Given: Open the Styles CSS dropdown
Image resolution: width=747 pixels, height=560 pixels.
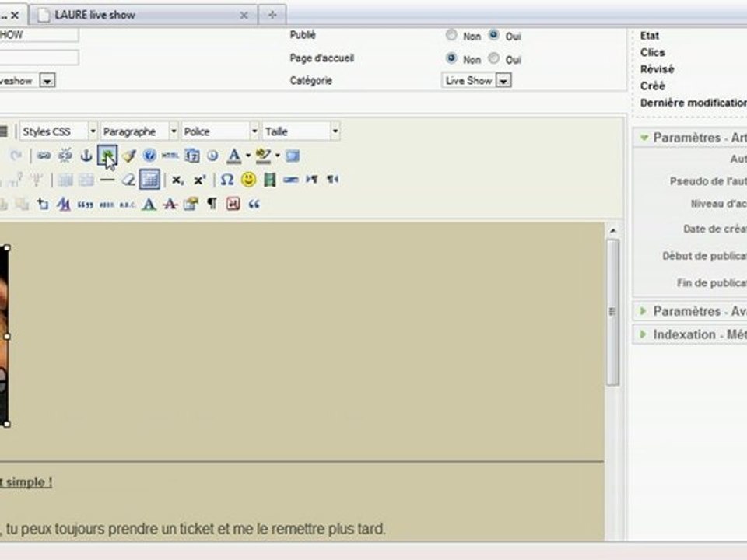Looking at the screenshot, I should (x=58, y=131).
